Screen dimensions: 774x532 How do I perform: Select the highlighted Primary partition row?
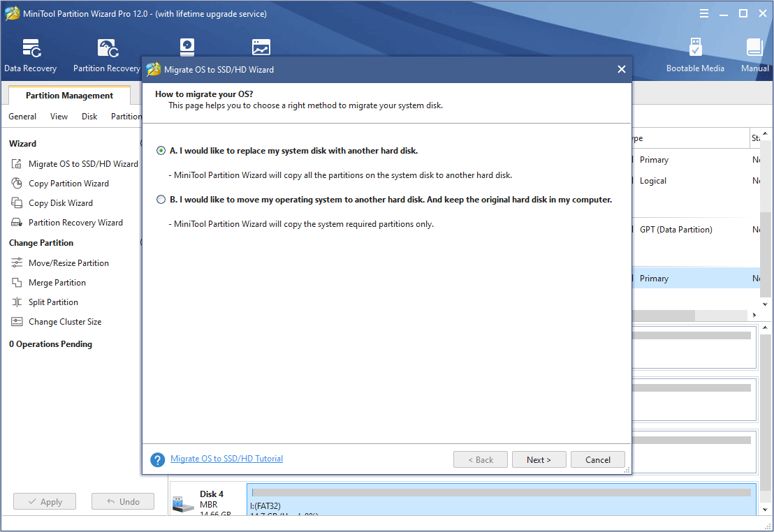pyautogui.click(x=696, y=279)
